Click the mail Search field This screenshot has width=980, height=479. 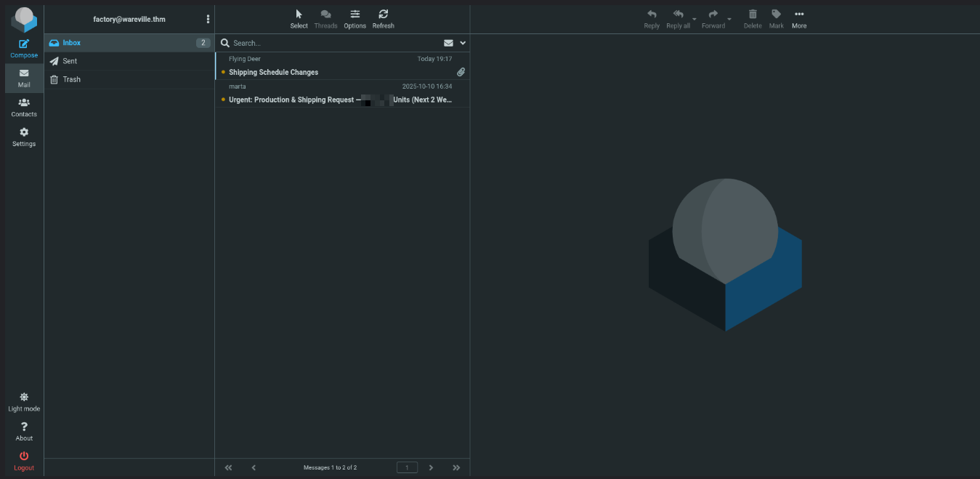point(334,43)
